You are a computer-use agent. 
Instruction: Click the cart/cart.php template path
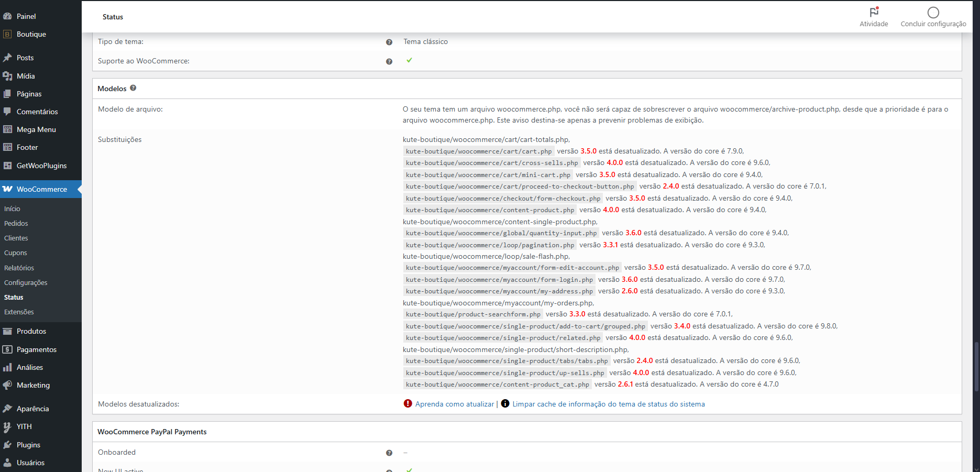point(479,151)
